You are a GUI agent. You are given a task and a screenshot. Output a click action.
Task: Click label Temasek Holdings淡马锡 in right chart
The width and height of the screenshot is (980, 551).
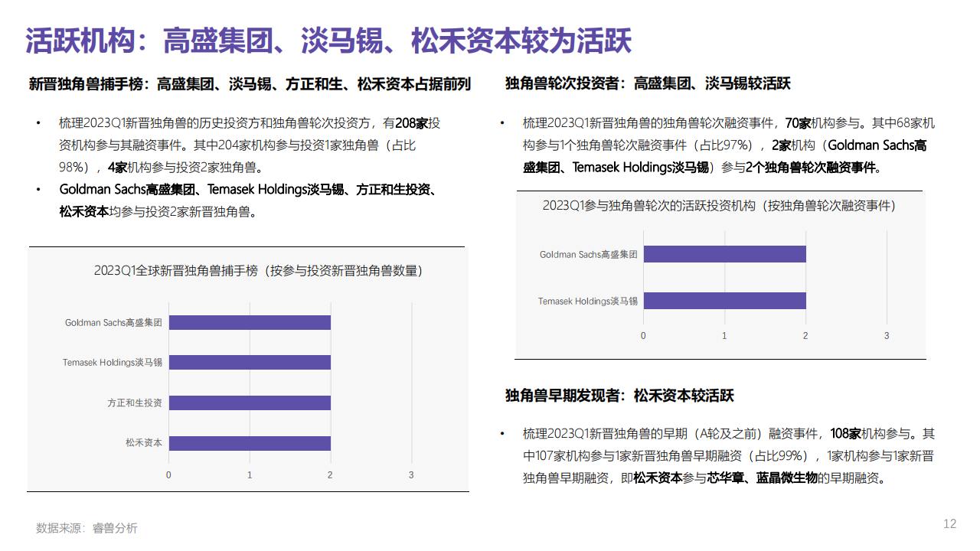point(588,301)
